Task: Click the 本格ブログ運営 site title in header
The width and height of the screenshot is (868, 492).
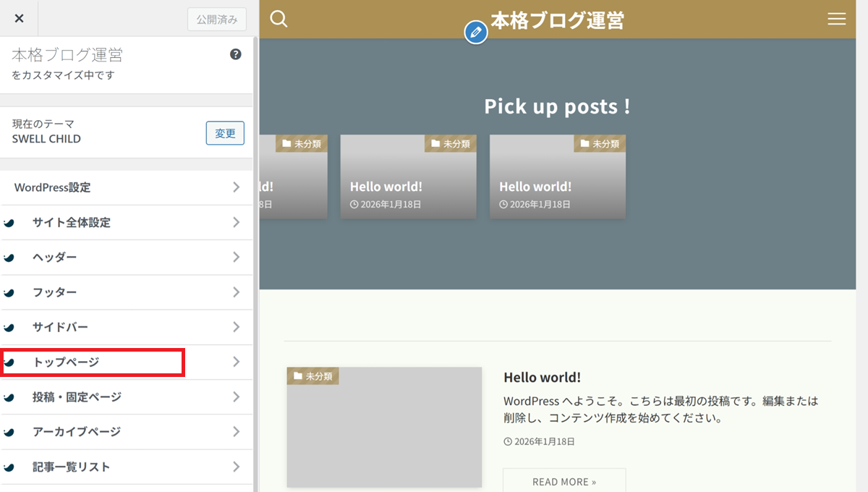Action: [x=557, y=20]
